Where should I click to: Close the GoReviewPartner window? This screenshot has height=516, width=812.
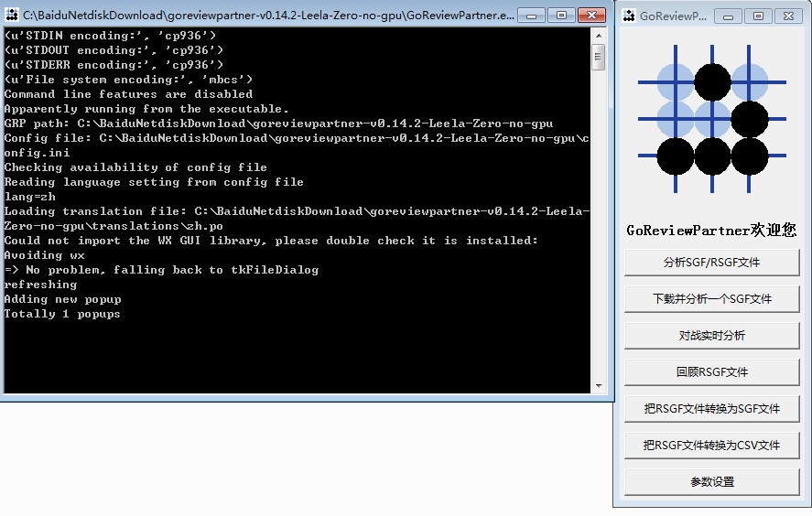(x=787, y=16)
